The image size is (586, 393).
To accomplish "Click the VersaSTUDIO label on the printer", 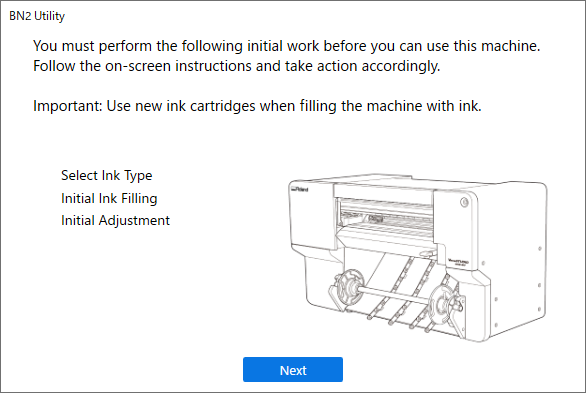I will pyautogui.click(x=457, y=262).
